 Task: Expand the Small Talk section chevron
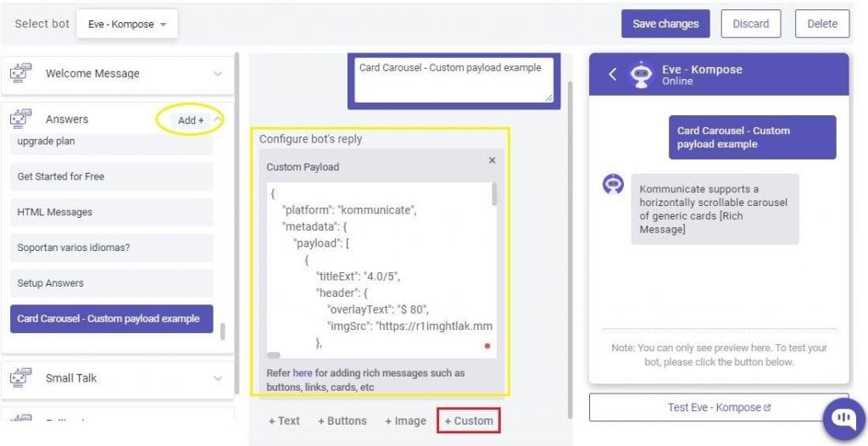(218, 378)
